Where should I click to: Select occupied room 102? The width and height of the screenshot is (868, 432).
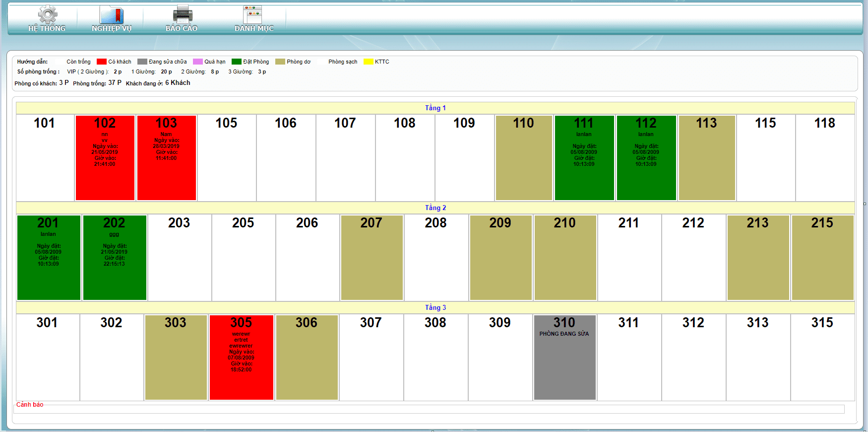tap(105, 158)
